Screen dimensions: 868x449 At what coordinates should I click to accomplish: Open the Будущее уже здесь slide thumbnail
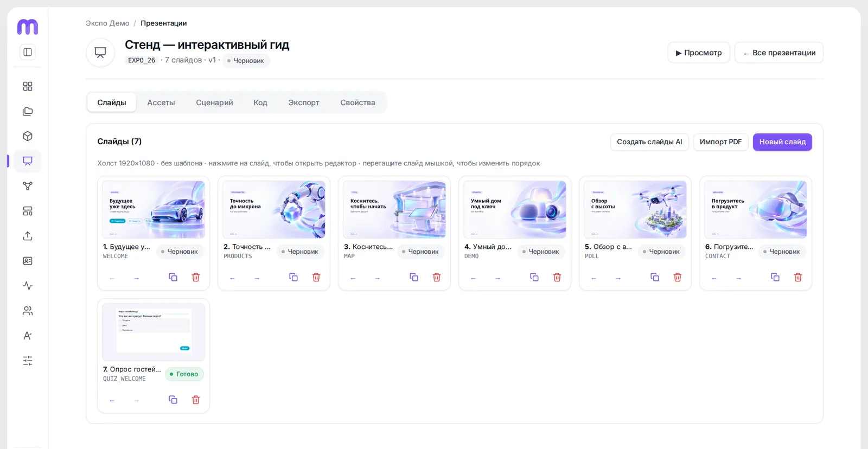(x=154, y=210)
